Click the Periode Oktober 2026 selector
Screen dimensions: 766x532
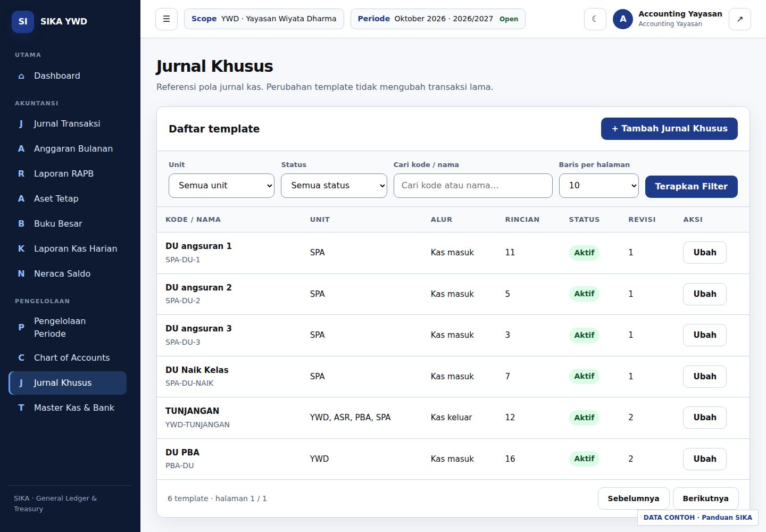[x=438, y=19]
